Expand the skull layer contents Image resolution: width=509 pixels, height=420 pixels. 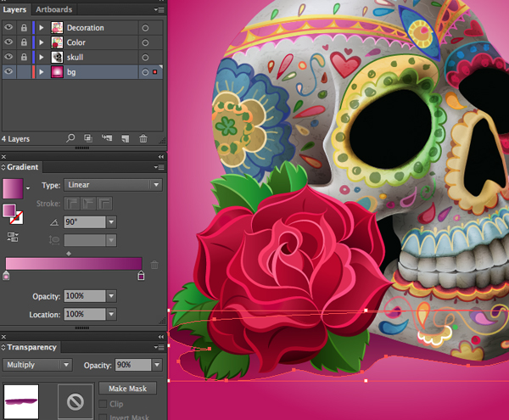42,57
